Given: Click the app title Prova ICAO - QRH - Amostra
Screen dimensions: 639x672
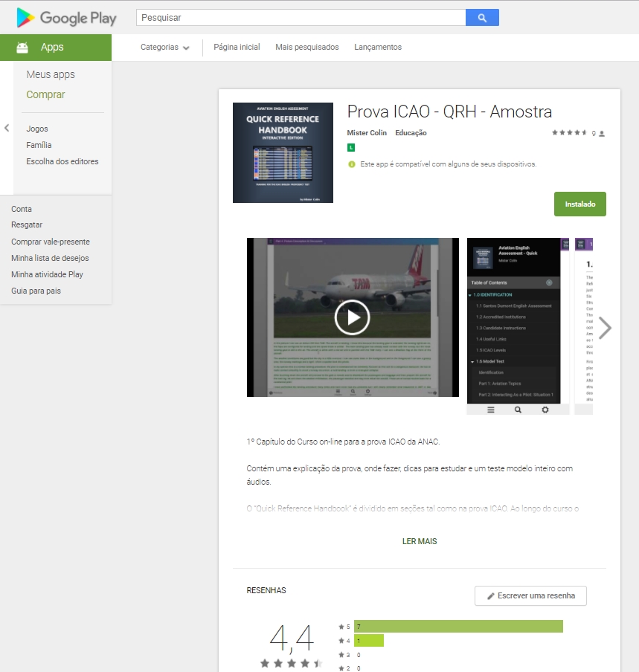Looking at the screenshot, I should pos(449,112).
